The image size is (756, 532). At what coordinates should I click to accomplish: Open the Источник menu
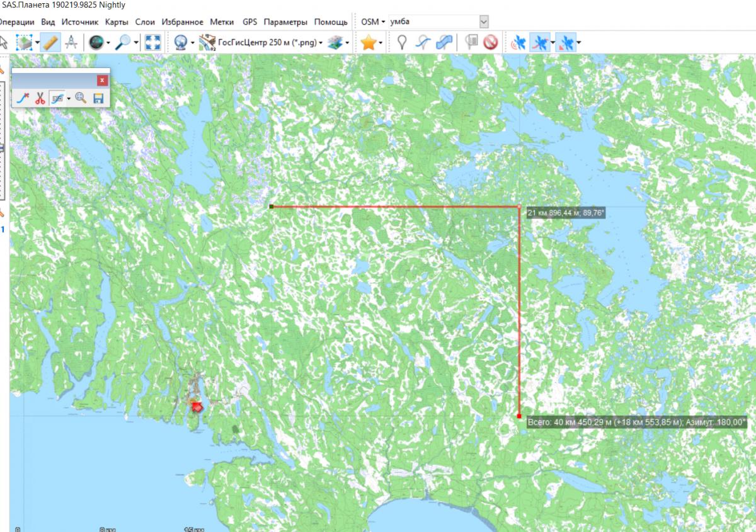coord(80,21)
